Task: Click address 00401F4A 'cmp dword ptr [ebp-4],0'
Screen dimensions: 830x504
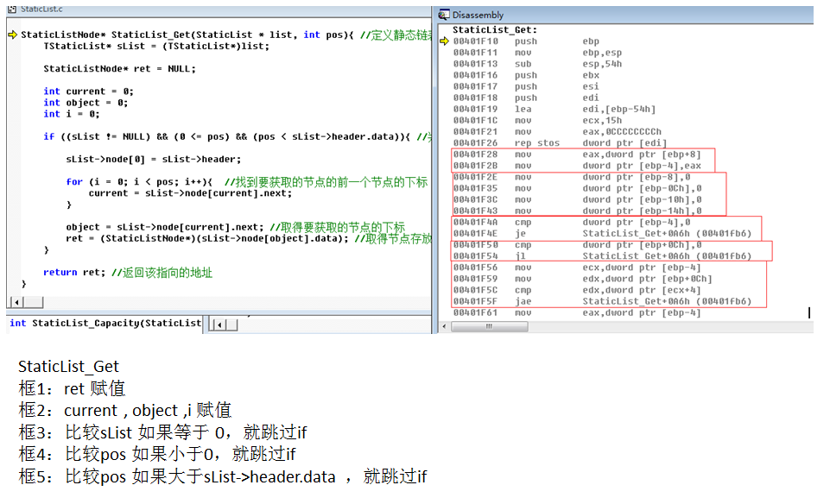Action: click(x=572, y=223)
